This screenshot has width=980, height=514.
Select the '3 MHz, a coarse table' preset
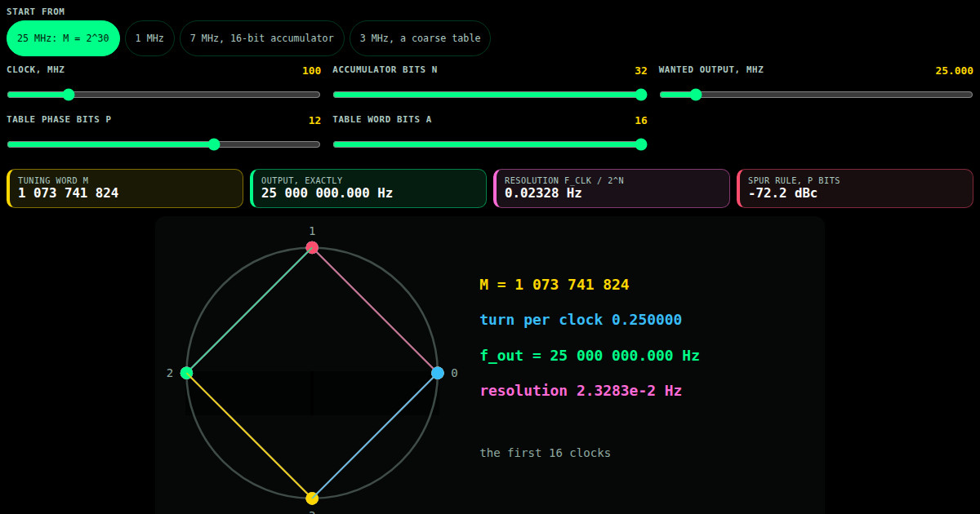click(421, 38)
